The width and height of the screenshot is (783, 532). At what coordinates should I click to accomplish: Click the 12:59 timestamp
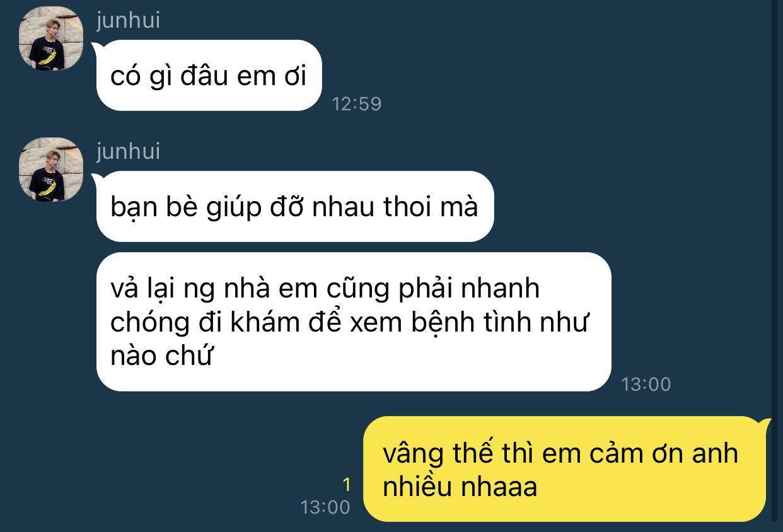click(357, 103)
